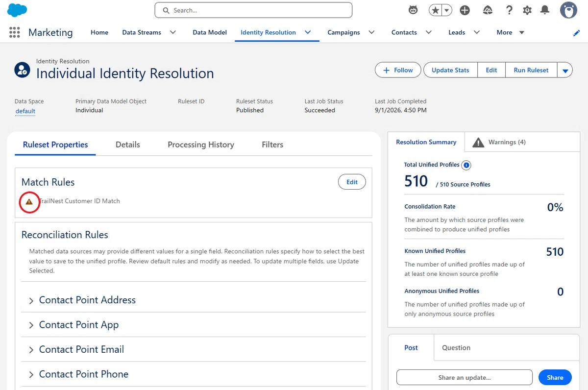The image size is (588, 390).
Task: Run the ruleset with Run Ruleset
Action: pos(531,70)
